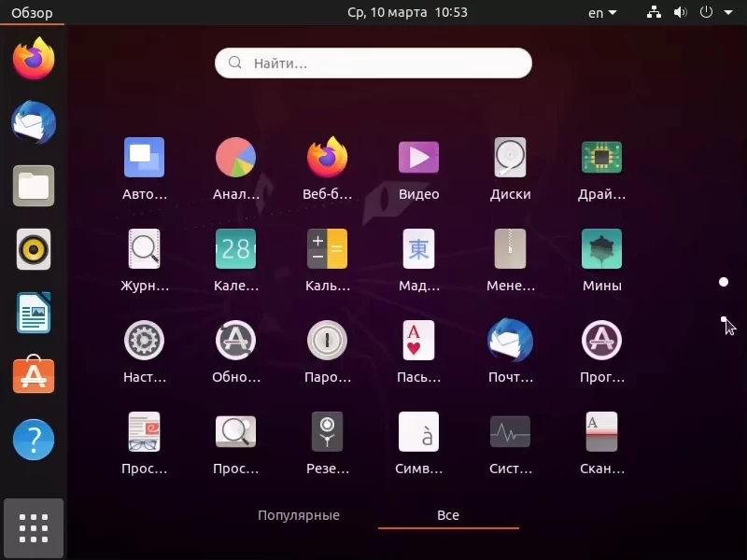Click the Обзор activities button
Screen dimensions: 747x560
click(32, 13)
